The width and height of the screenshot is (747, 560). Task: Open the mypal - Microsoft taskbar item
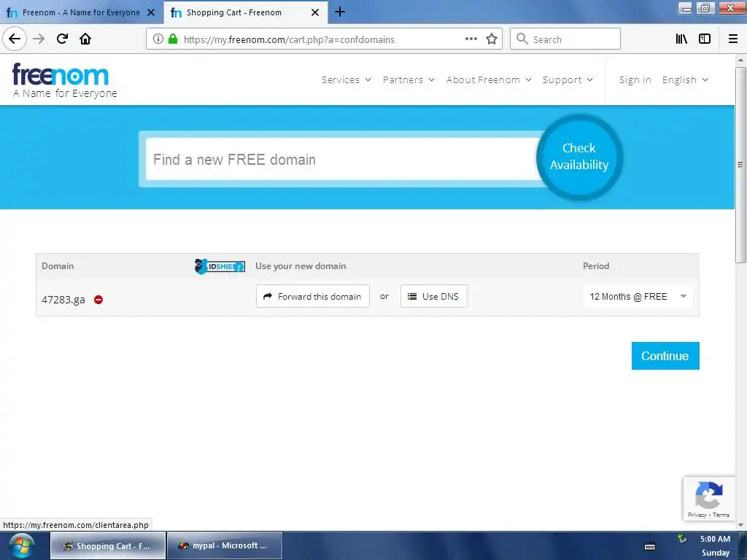coord(225,545)
